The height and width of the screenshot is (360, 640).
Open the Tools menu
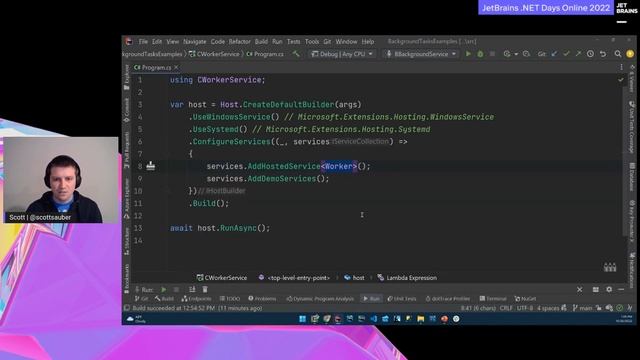(x=312, y=42)
